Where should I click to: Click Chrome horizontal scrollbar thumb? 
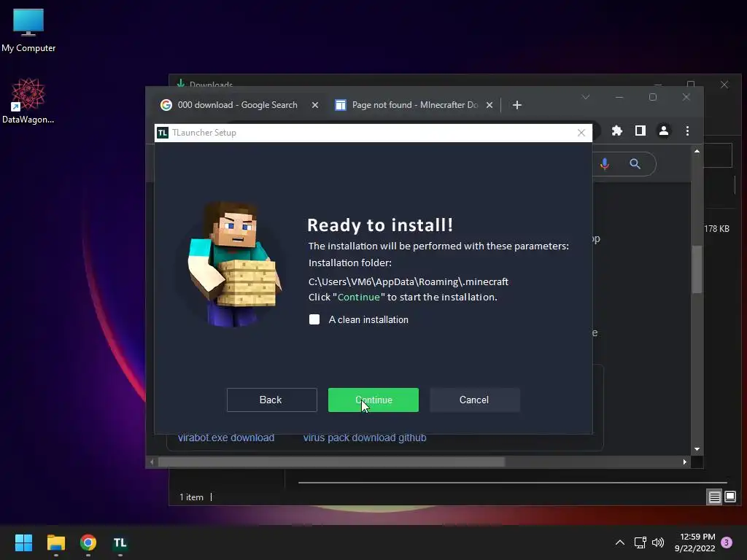pos(331,462)
